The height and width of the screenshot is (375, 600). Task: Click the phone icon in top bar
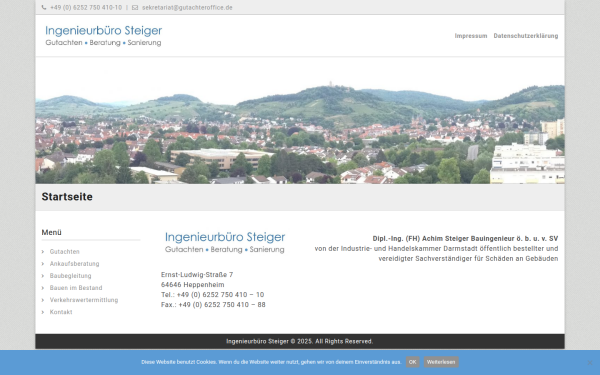[44, 7]
